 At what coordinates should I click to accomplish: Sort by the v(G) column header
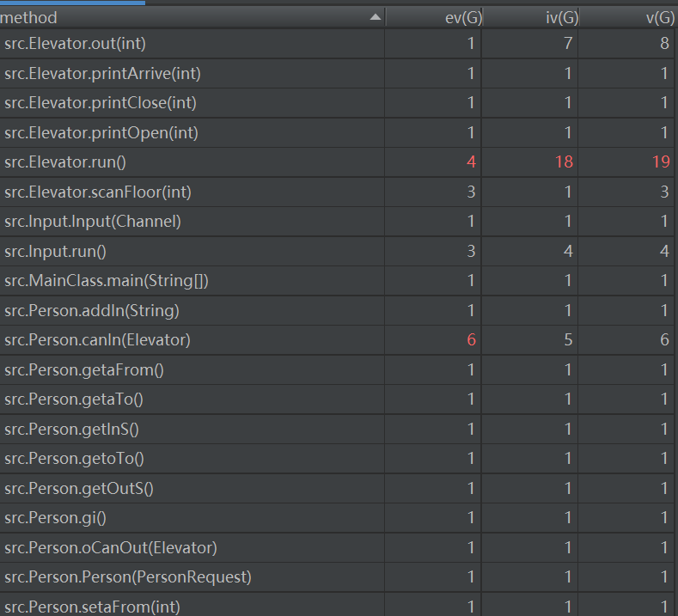(x=627, y=18)
